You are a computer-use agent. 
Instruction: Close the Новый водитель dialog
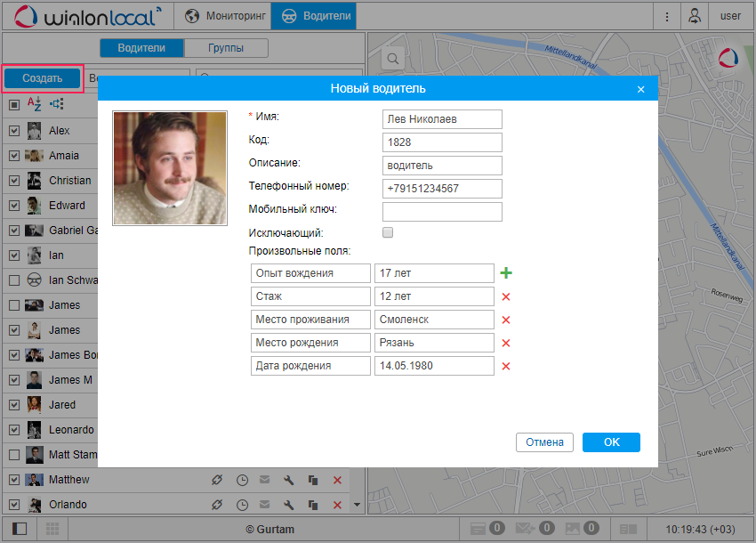[640, 89]
